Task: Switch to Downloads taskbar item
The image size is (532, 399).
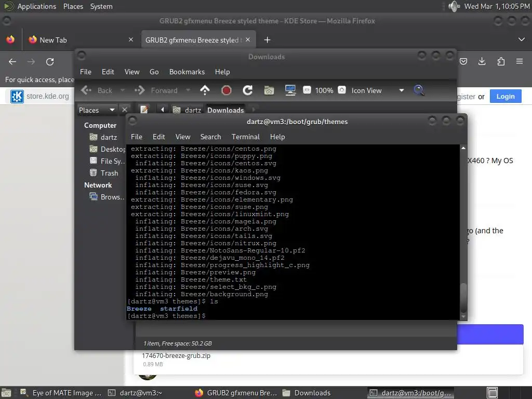Action: pyautogui.click(x=307, y=393)
